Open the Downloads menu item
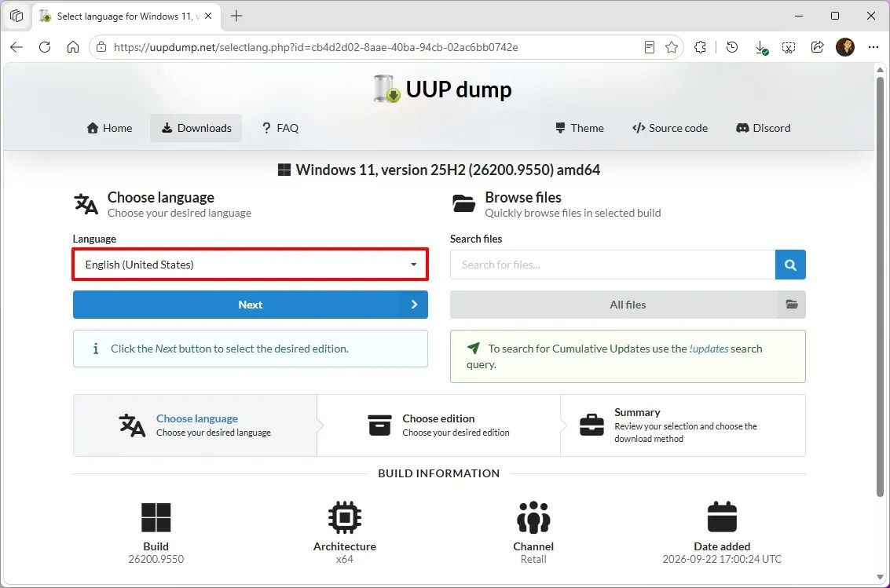Screen dimensions: 890x588 pos(196,128)
